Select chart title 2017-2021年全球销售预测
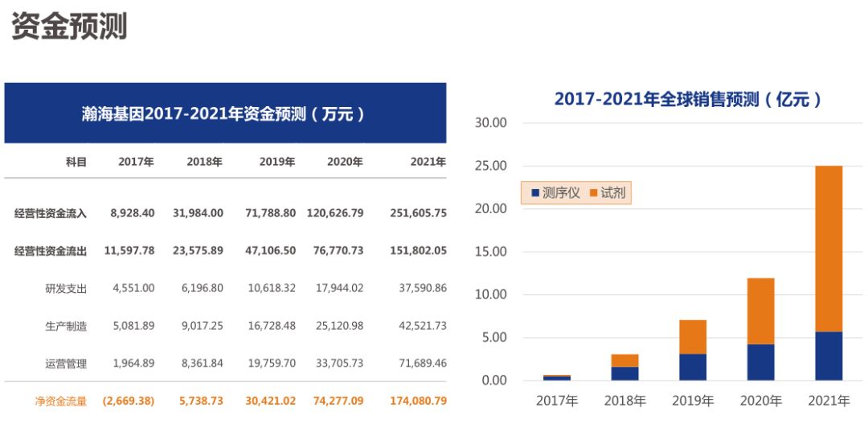The height and width of the screenshot is (428, 868). (689, 100)
